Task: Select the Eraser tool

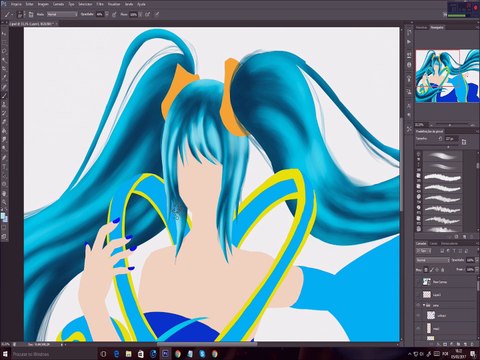Action: click(x=4, y=122)
